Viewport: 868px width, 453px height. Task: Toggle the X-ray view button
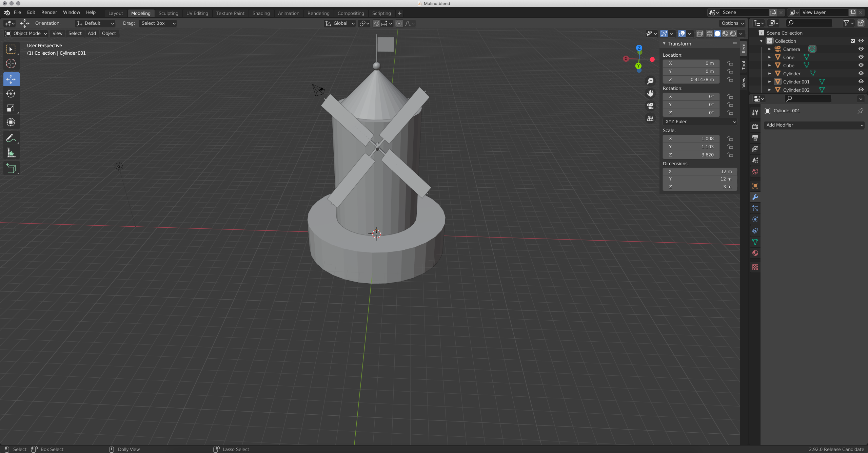(699, 34)
